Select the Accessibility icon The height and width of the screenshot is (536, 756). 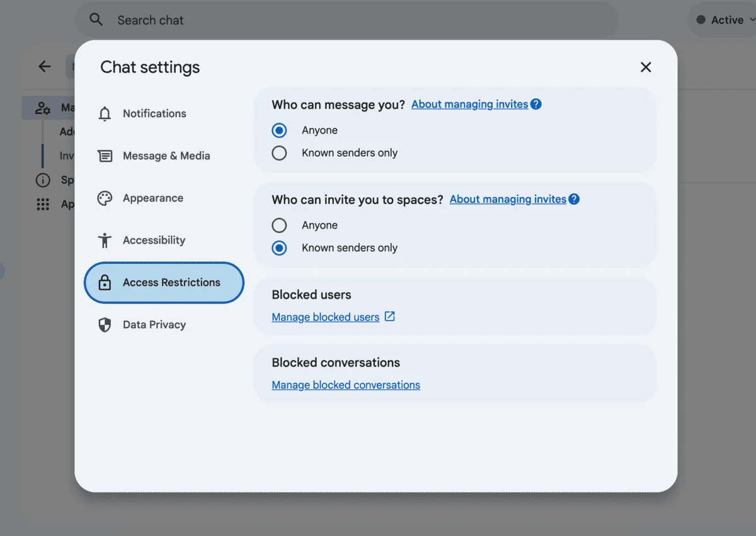coord(105,240)
